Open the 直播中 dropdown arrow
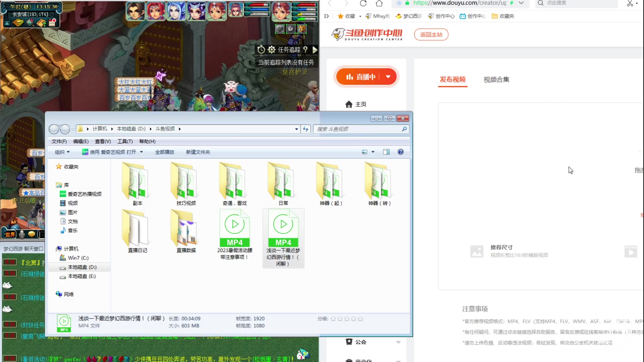The height and width of the screenshot is (362, 644). [388, 77]
